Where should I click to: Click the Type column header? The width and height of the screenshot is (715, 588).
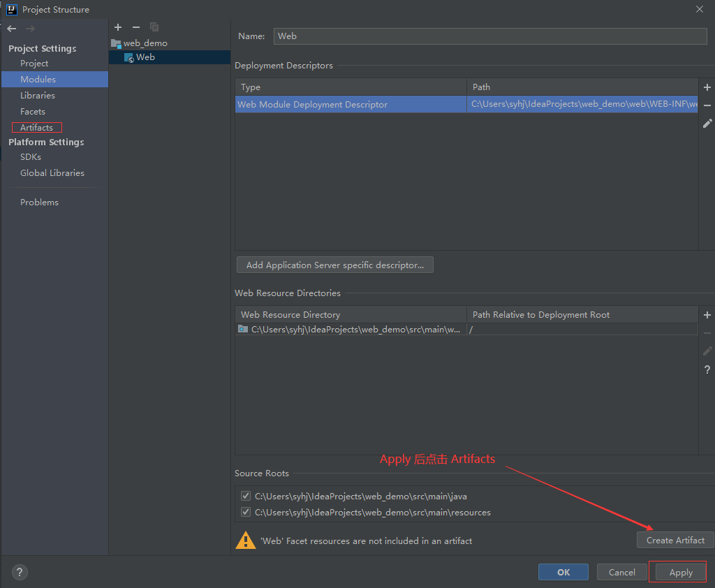[351, 87]
